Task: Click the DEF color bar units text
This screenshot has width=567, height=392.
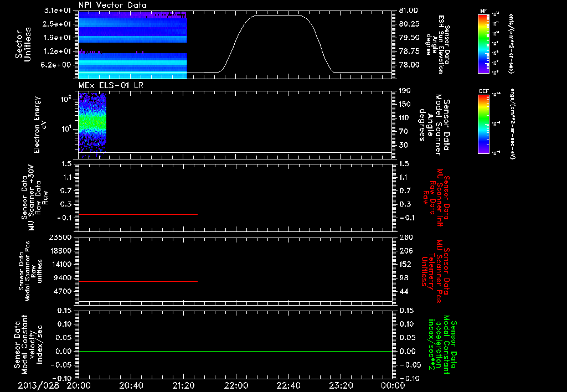Action: 512,124
